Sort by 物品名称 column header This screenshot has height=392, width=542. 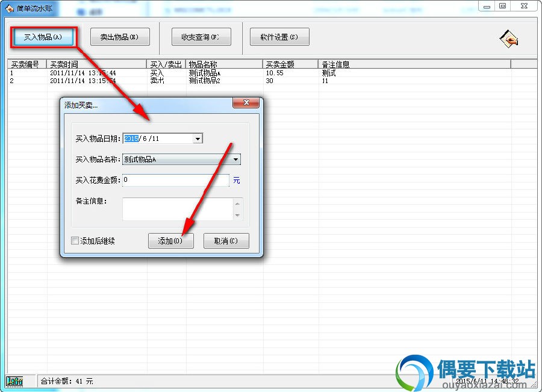coord(225,64)
